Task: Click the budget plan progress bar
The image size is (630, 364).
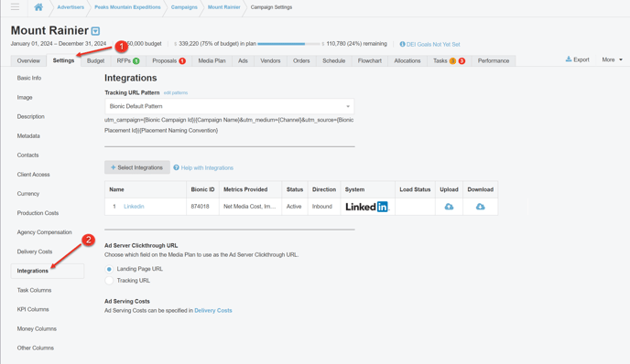Action: [288, 44]
